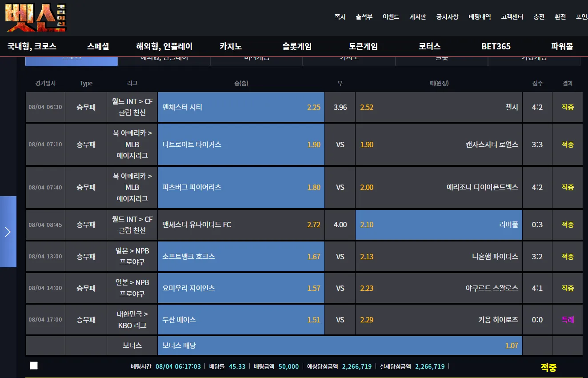Viewport: 588px width, 378px height.
Task: Select the 맨체스터 시티 home odds cell
Action: click(x=241, y=107)
